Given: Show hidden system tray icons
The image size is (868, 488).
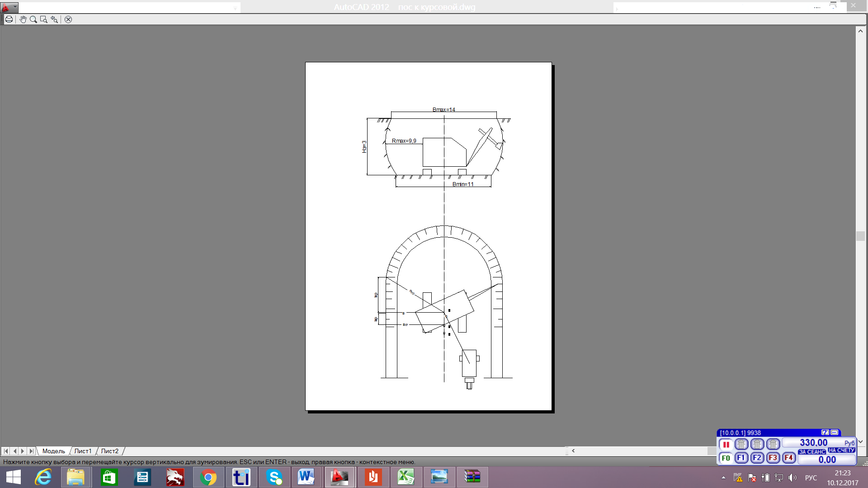Looking at the screenshot, I should point(723,478).
